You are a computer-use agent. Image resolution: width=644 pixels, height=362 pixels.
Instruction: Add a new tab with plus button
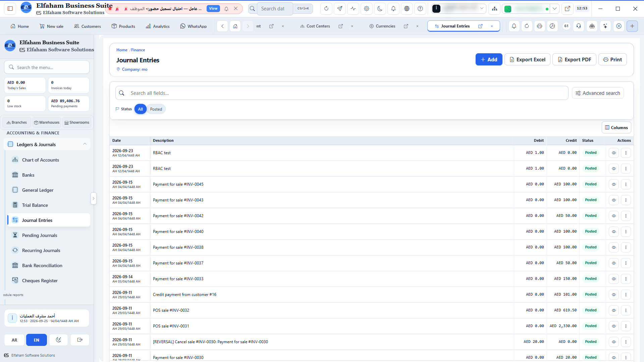632,26
